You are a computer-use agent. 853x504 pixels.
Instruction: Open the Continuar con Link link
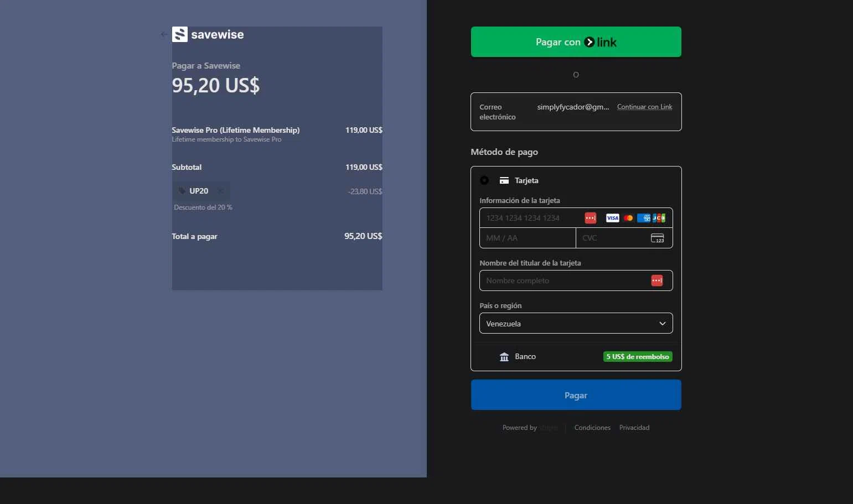645,107
